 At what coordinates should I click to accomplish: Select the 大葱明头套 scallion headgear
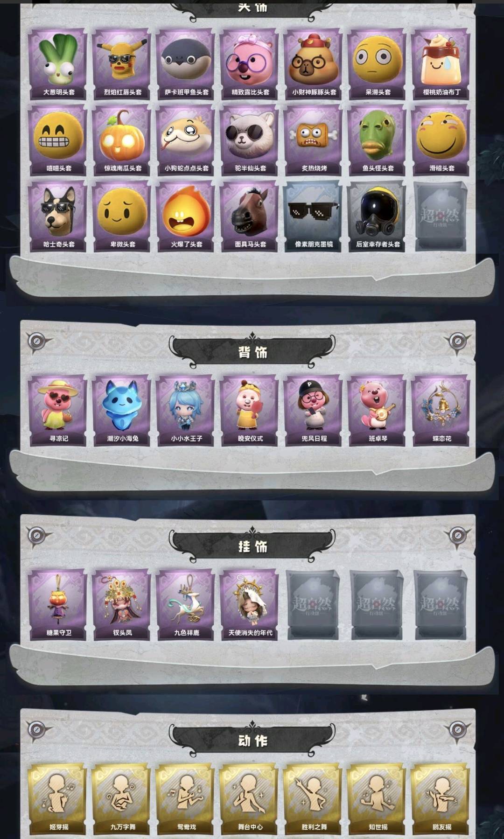[x=58, y=64]
